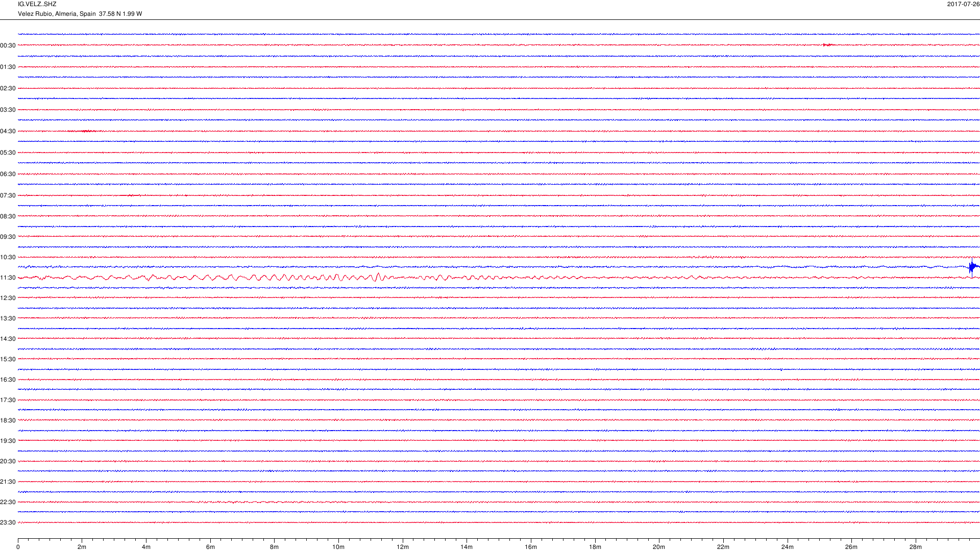
Task: Select the 13:30 time label
Action: pyautogui.click(x=8, y=318)
